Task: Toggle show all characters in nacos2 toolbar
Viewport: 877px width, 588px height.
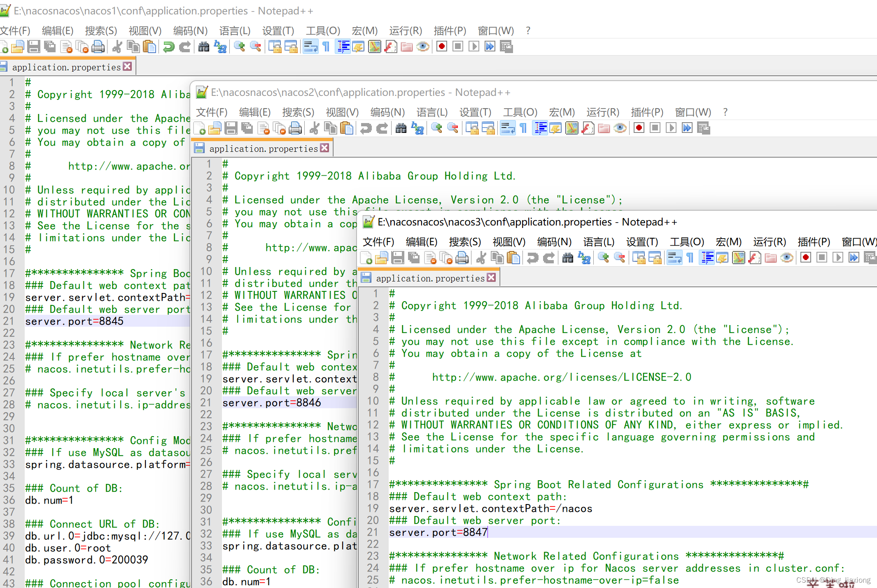Action: point(523,128)
